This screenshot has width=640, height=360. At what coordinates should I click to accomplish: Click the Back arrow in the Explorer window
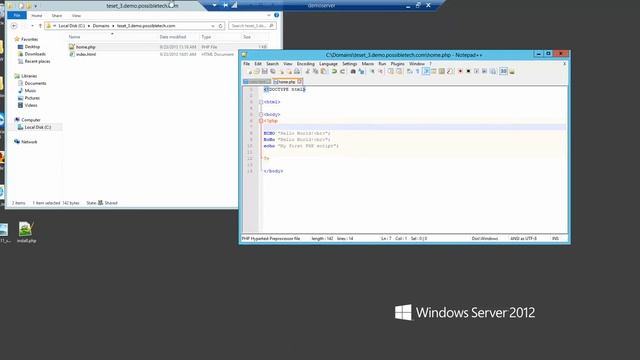tap(14, 26)
